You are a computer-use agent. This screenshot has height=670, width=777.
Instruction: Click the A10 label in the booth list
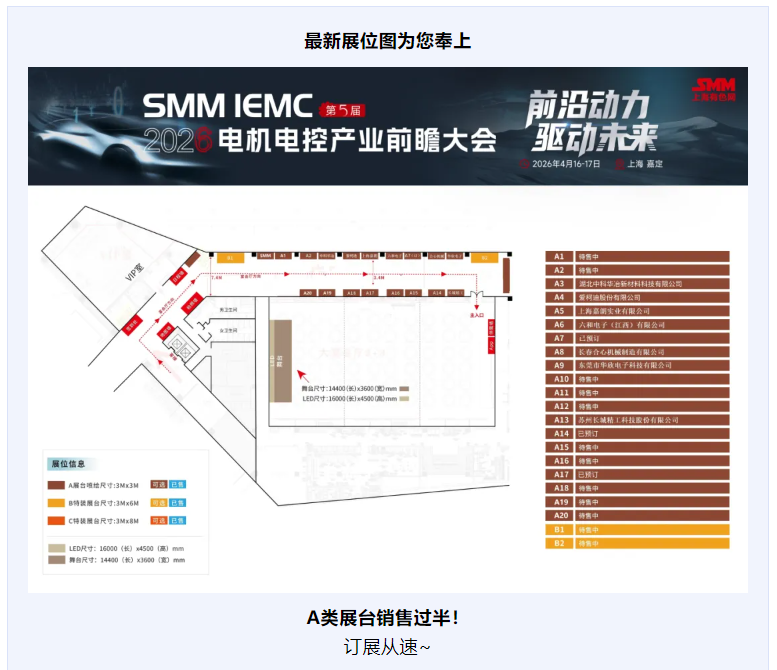click(x=561, y=379)
